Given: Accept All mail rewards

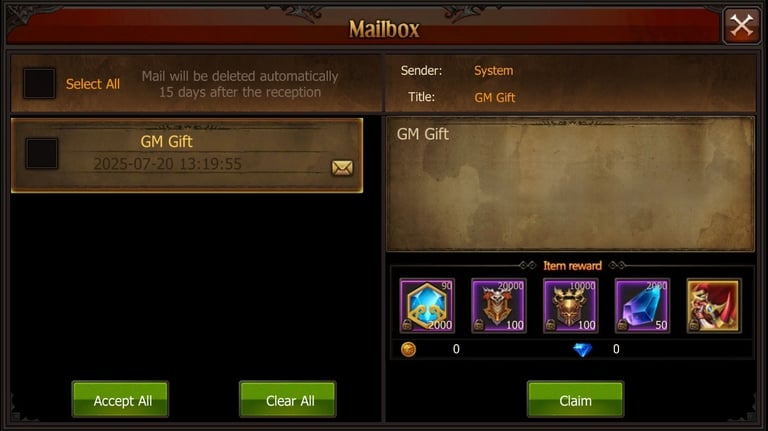Looking at the screenshot, I should 120,400.
